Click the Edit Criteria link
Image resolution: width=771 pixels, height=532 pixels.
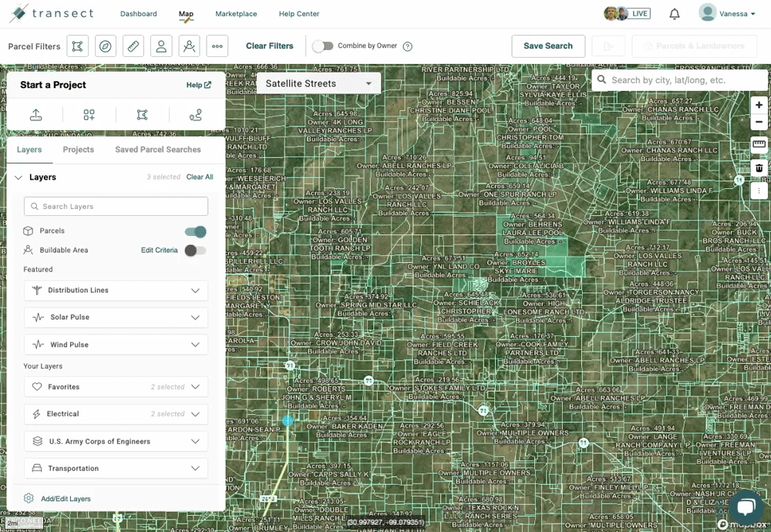tap(160, 251)
